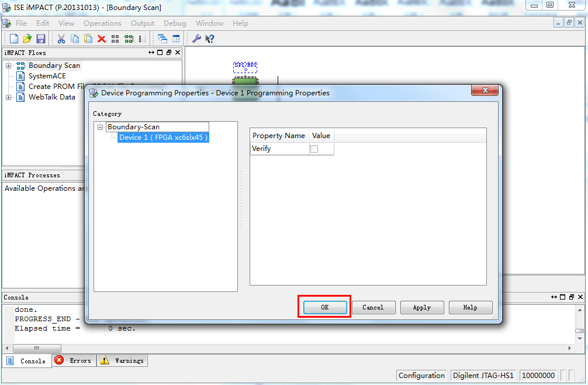Click the dotted list toolbar icon
Viewport: 588px width, 385px height.
coord(142,39)
